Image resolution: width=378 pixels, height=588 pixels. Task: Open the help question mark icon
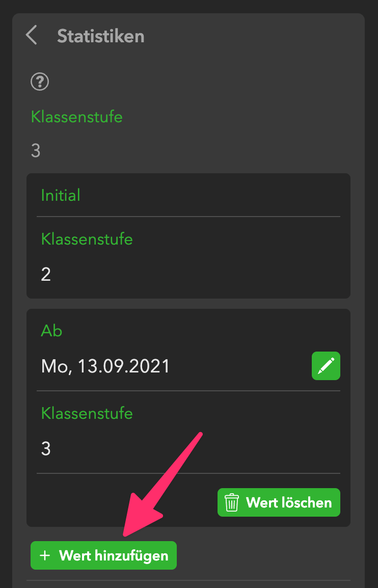pos(40,82)
